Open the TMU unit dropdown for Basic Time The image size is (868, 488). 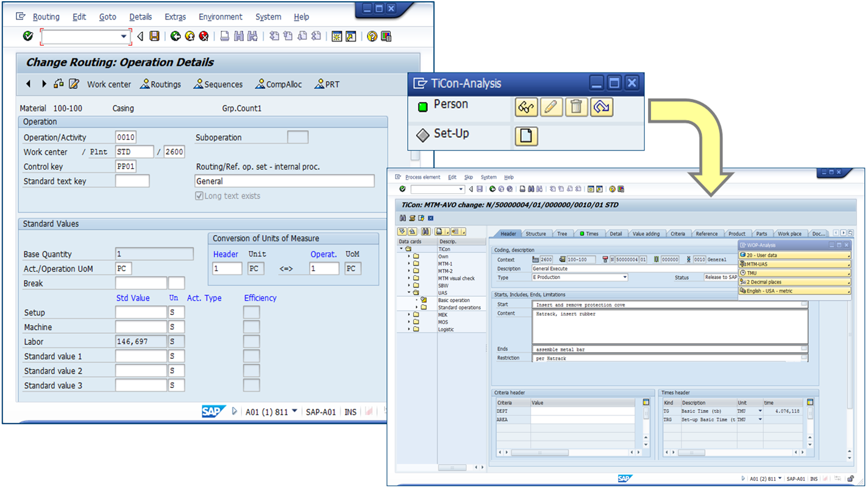click(x=759, y=411)
